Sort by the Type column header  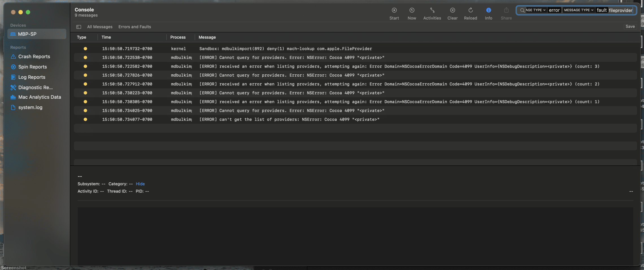point(81,37)
